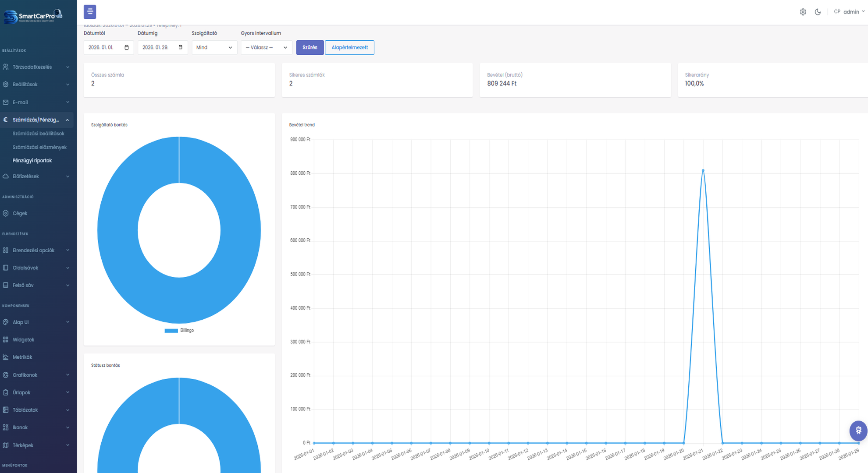Open Számlázási beállítások submenu item
868x473 pixels.
click(x=39, y=134)
